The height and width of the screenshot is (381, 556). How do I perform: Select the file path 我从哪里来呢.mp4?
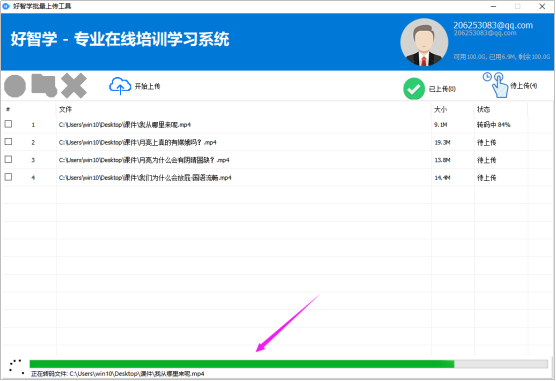(125, 125)
